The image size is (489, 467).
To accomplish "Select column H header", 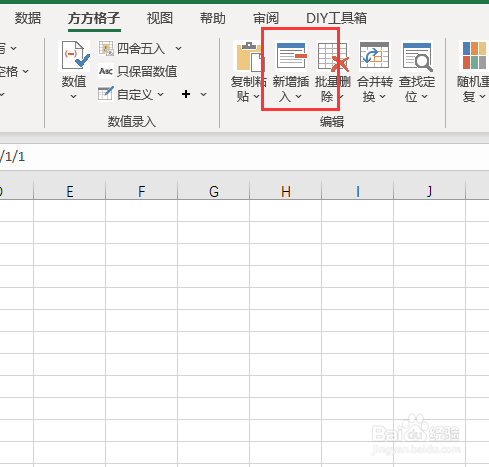I will pyautogui.click(x=286, y=191).
